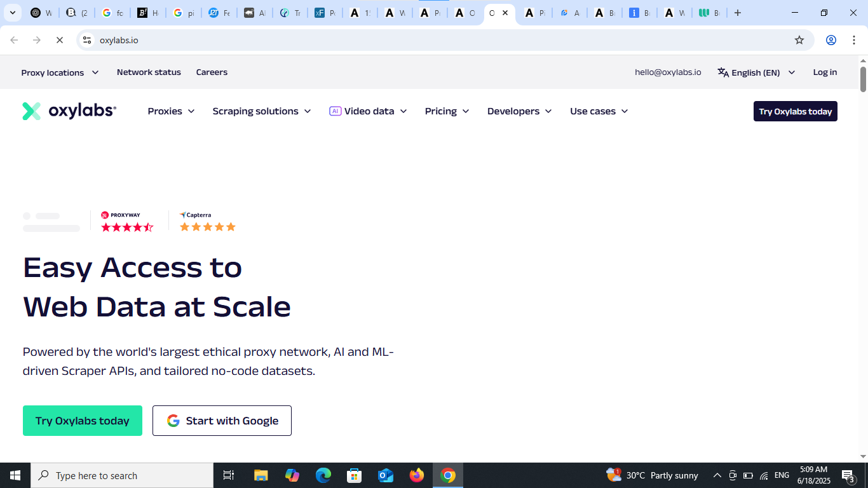Expand the Proxy locations dropdown

click(x=60, y=72)
